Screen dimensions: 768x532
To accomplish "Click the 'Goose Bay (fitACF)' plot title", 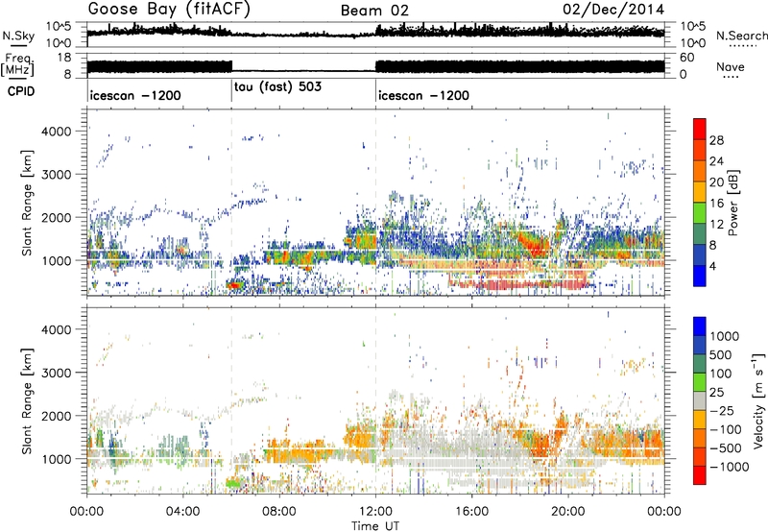I will (169, 10).
